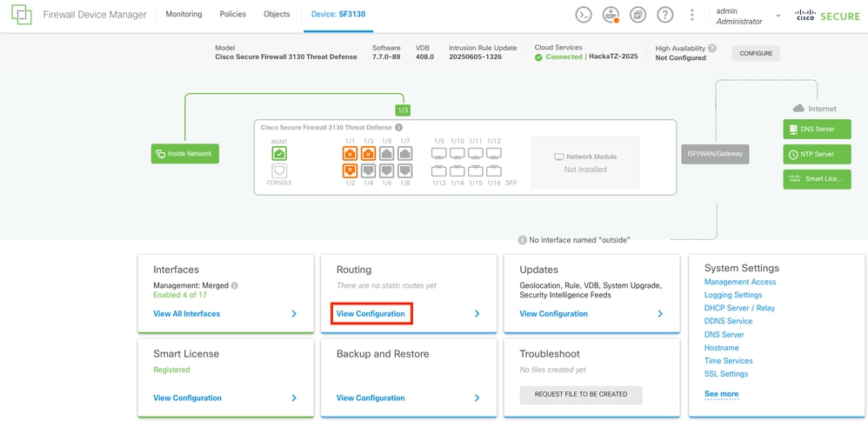The width and height of the screenshot is (868, 421).
Task: Click the HackaTZ-2025 tenant name
Action: (x=613, y=57)
